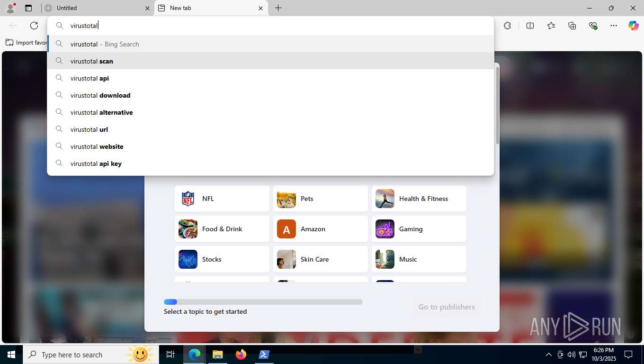Image resolution: width=644 pixels, height=364 pixels.
Task: Select the virustotal download suggestion
Action: 270,95
